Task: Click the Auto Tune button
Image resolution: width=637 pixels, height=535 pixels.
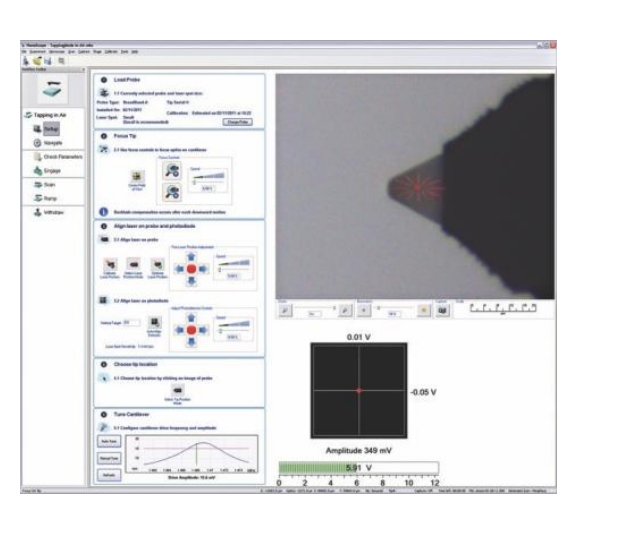Action: click(x=107, y=441)
